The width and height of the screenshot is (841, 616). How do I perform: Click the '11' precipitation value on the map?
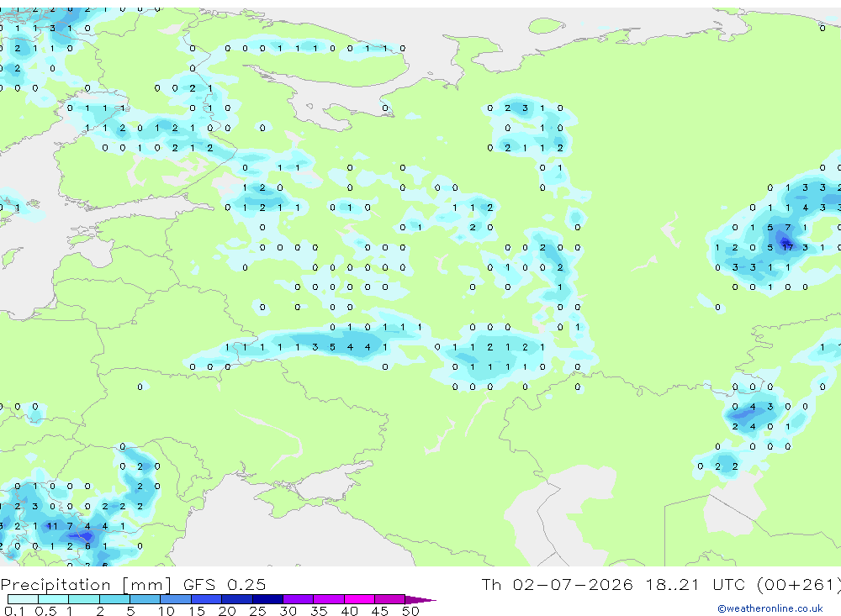52,526
